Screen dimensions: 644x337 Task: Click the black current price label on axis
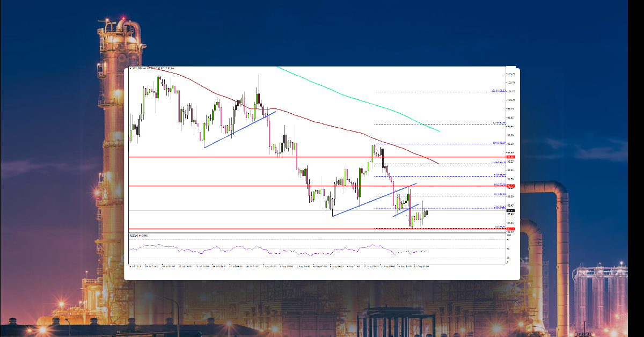pyautogui.click(x=511, y=210)
